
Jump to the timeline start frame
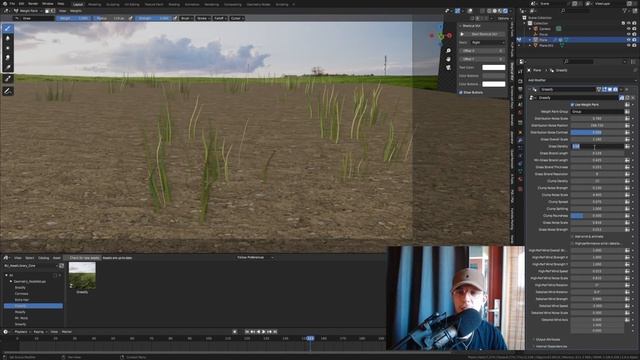click(x=247, y=332)
